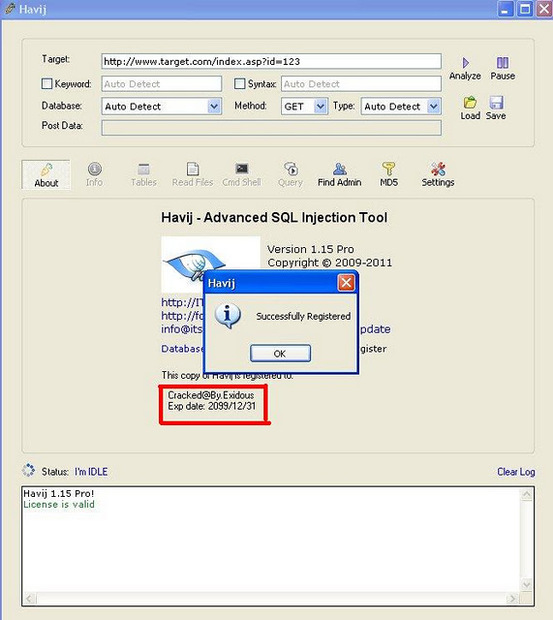Clear the log output

(x=516, y=472)
